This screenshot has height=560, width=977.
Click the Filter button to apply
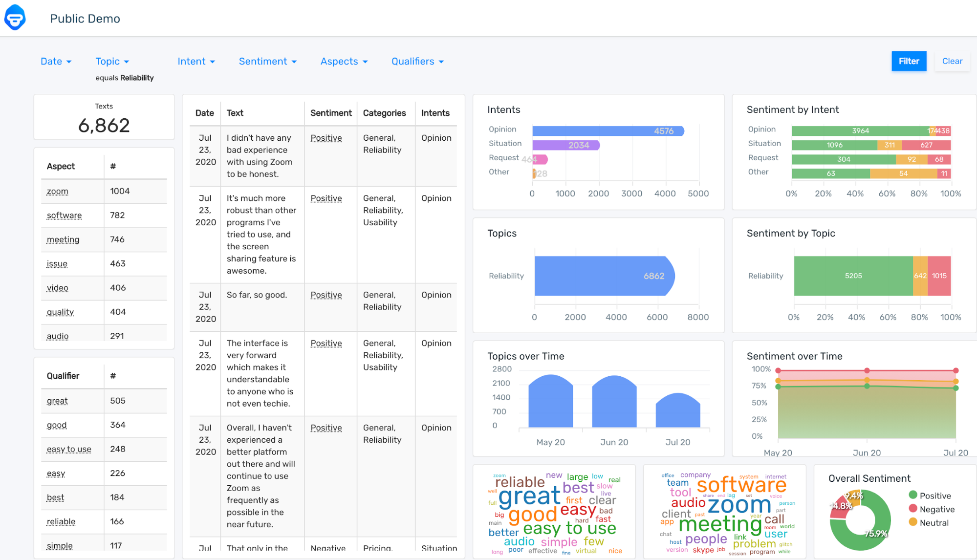pyautogui.click(x=908, y=61)
